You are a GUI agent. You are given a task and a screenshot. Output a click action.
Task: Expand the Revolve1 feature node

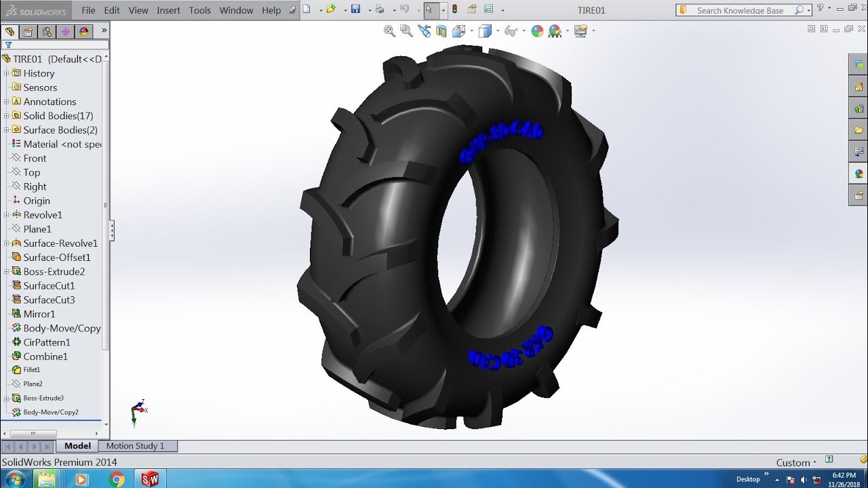(6, 215)
